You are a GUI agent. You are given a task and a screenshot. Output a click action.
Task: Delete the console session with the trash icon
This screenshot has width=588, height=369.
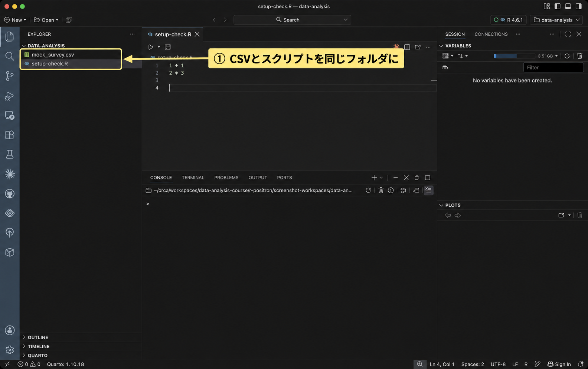point(381,190)
